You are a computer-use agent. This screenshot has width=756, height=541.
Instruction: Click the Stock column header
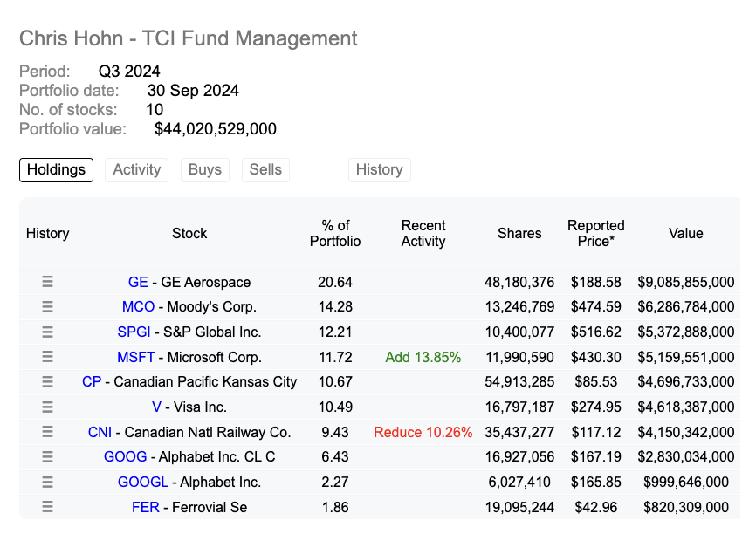189,233
